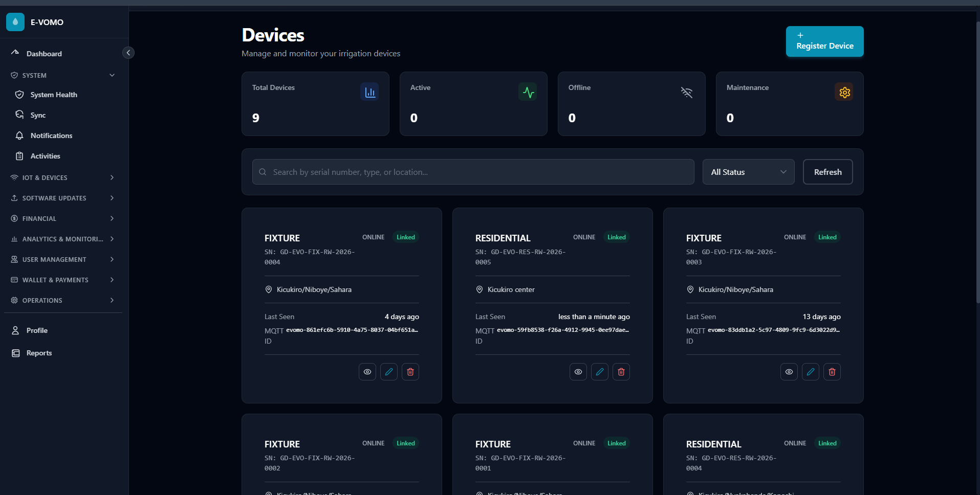Open the System Health icon in sidebar
The image size is (980, 495).
19,94
